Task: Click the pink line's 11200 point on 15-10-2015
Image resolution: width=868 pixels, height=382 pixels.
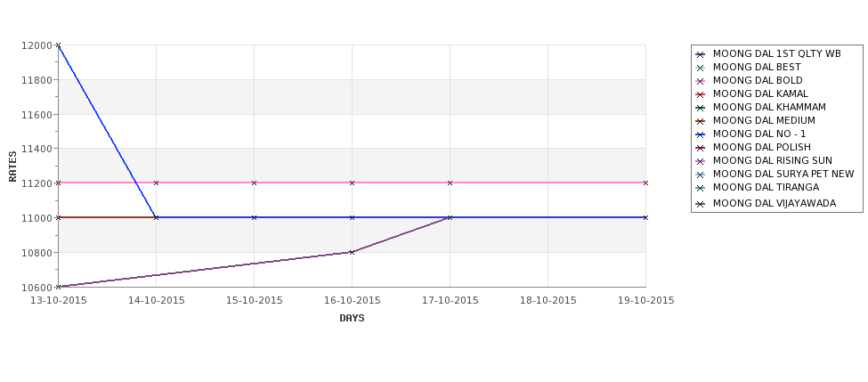Action: click(254, 183)
